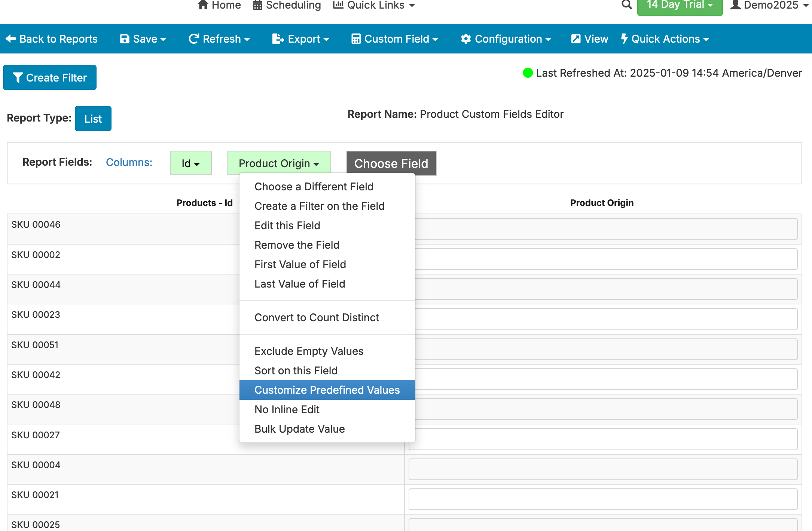Screen dimensions: 812x531
Task: Open the search icon in the top bar
Action: [626, 5]
